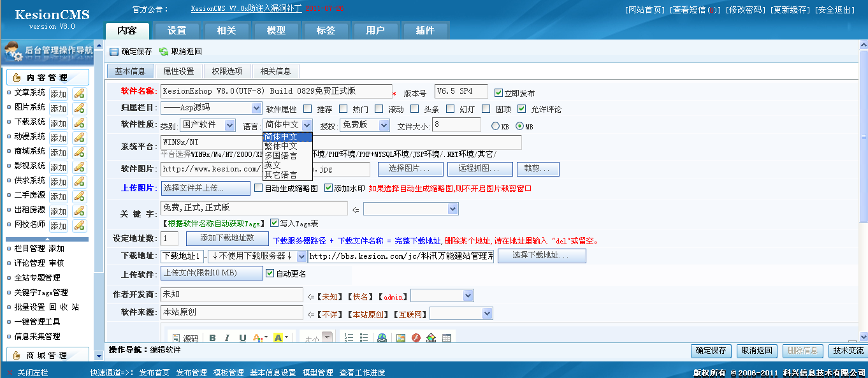The image size is (868, 378).
Task: Choose 繁体中文 from the open language list
Action: pyautogui.click(x=280, y=146)
